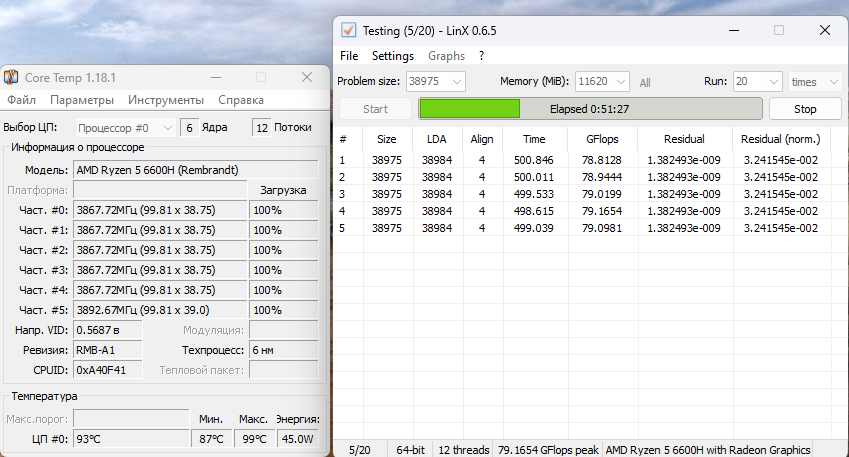849x457 pixels.
Task: Click the Напр. VID value 0.5687 в
Action: coord(108,330)
